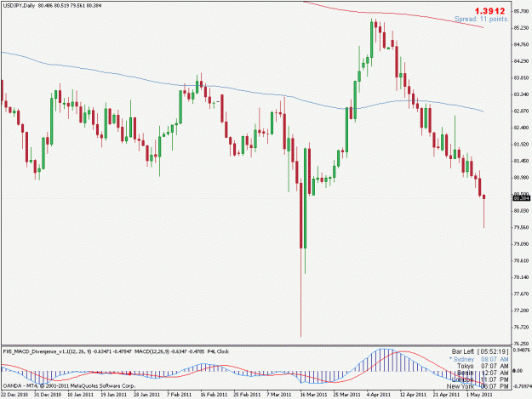532x399 pixels.
Task: Click the 81.920 price axis label
Action: pyautogui.click(x=522, y=145)
